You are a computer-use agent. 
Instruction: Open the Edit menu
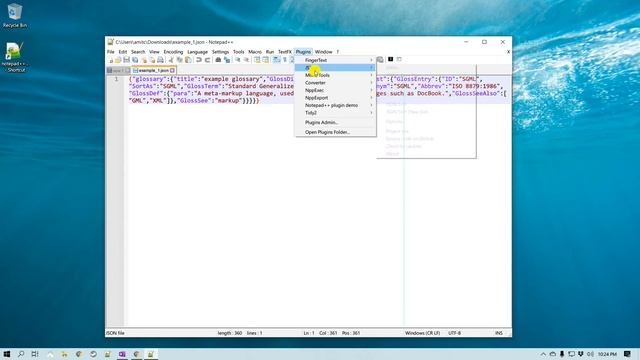point(123,52)
